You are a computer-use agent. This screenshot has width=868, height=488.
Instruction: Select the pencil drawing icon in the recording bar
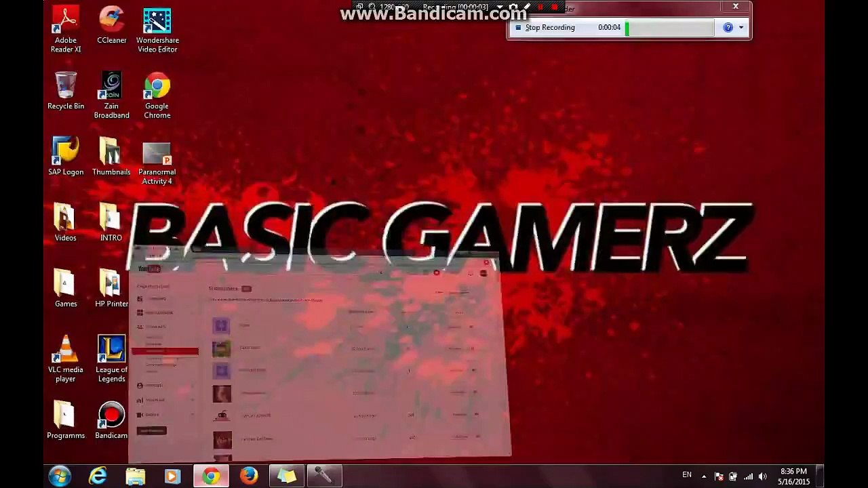pyautogui.click(x=527, y=7)
